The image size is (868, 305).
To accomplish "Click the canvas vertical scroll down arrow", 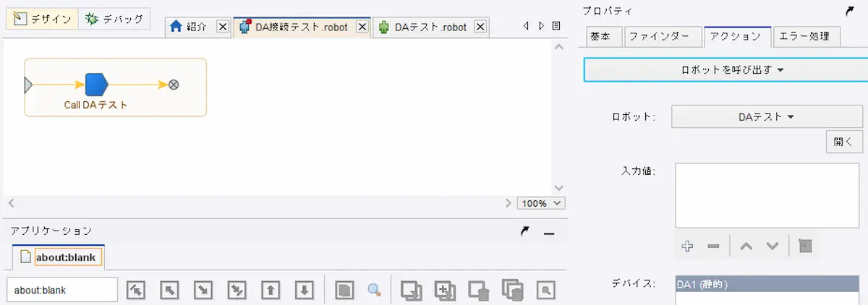I will [x=558, y=187].
